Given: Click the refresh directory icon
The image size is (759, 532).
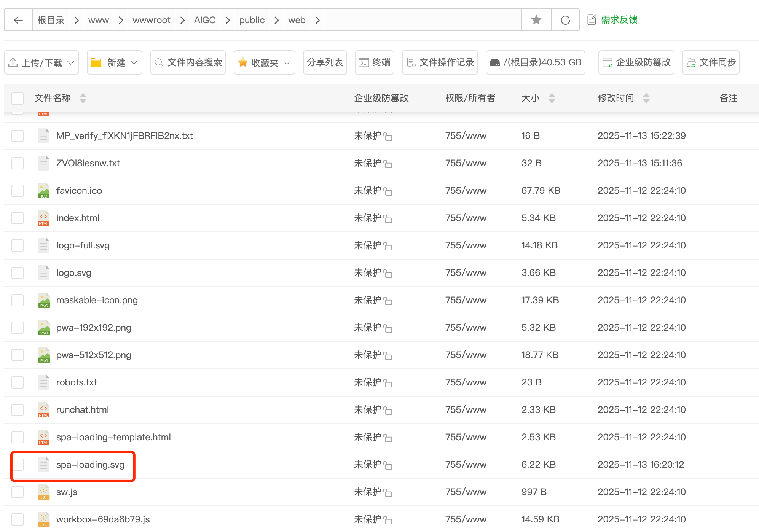Looking at the screenshot, I should pyautogui.click(x=565, y=20).
